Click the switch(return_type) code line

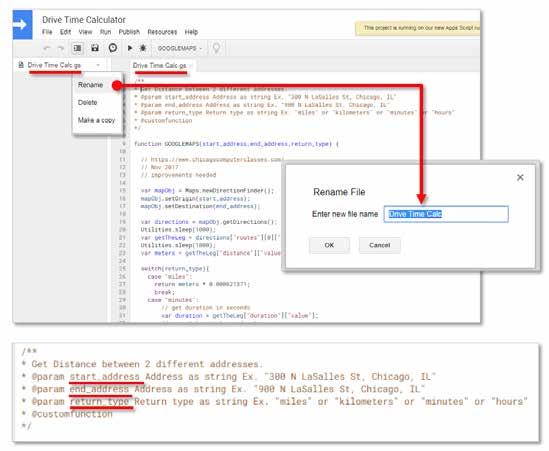point(175,269)
